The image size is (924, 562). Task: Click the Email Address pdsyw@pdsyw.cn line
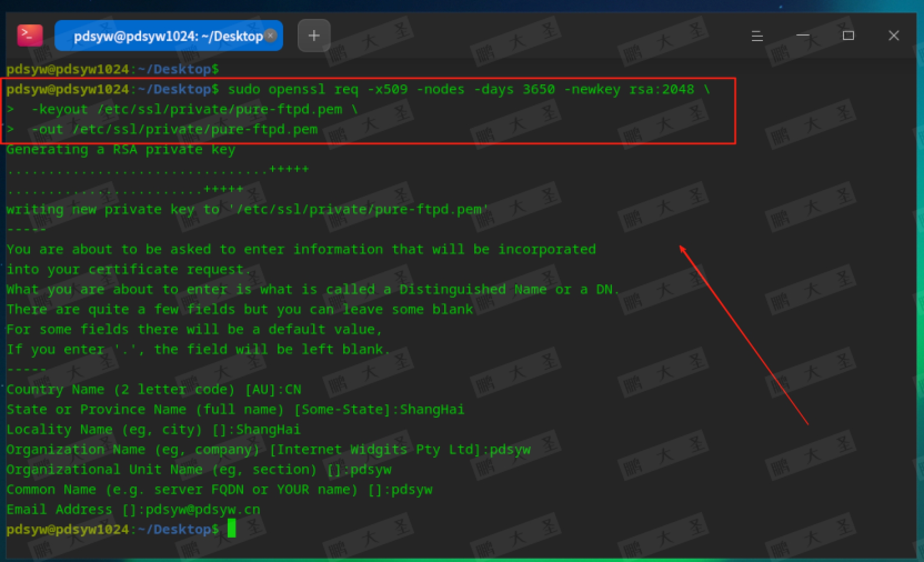(x=133, y=509)
